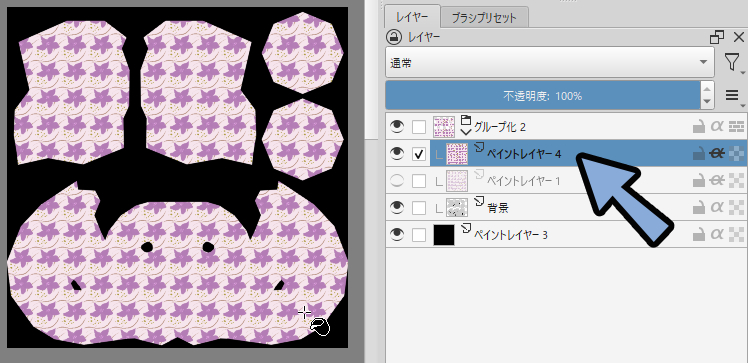Check the ペイントレイヤー 1 checkbox
Image resolution: width=748 pixels, height=363 pixels.
419,181
